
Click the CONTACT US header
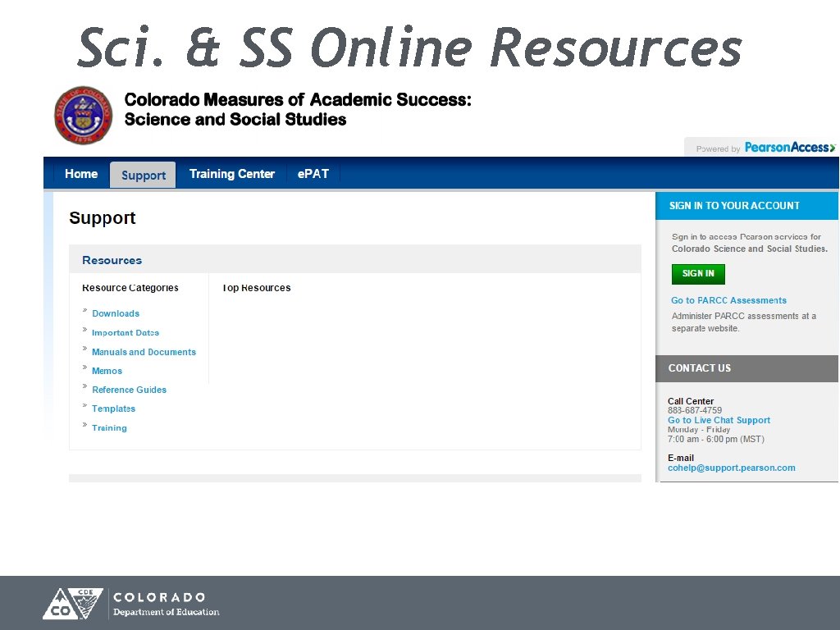746,368
